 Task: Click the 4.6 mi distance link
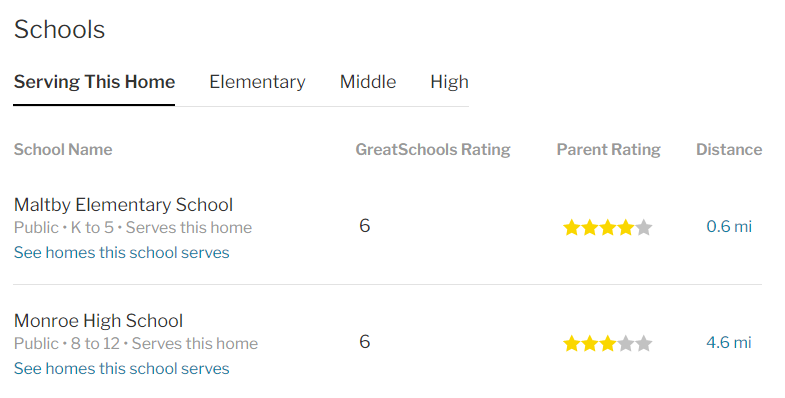coord(729,342)
